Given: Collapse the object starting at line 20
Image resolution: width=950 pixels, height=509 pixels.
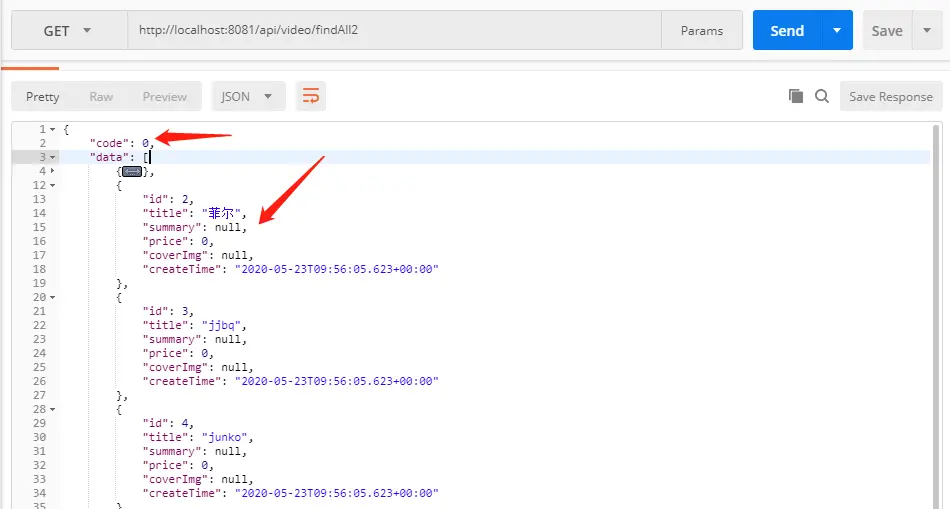Looking at the screenshot, I should pyautogui.click(x=53, y=297).
